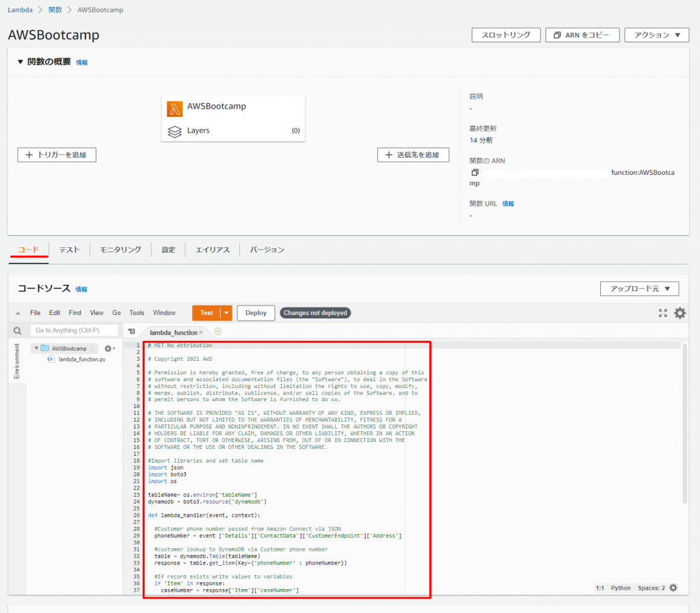Open the Tools menu in editor
Viewport: 700px width, 613px height.
137,313
